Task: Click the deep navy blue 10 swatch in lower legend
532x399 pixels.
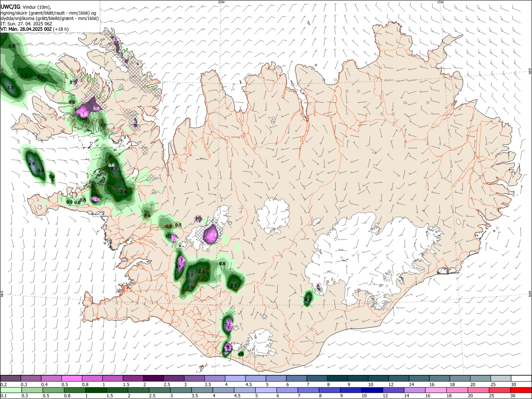Action: click(x=371, y=390)
